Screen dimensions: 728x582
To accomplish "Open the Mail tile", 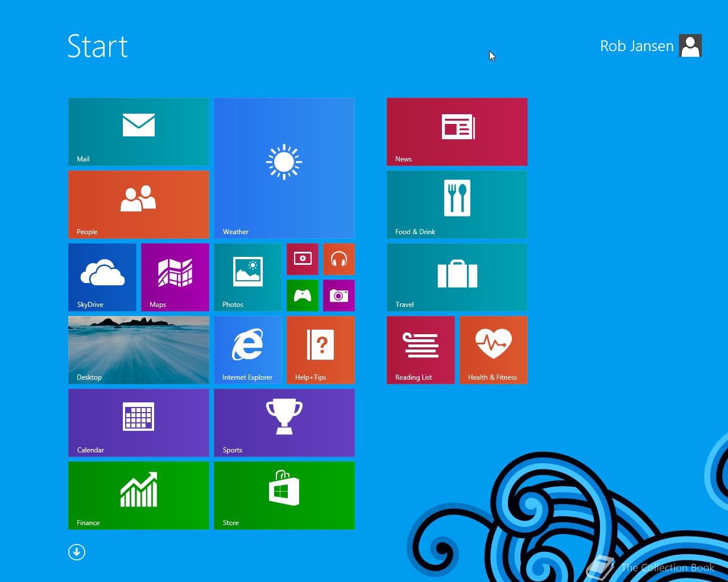I will point(139,132).
